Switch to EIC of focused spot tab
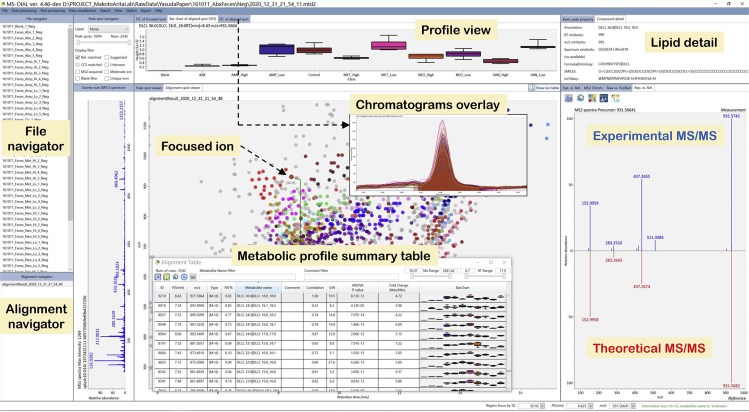The image size is (749, 412). pyautogui.click(x=151, y=19)
